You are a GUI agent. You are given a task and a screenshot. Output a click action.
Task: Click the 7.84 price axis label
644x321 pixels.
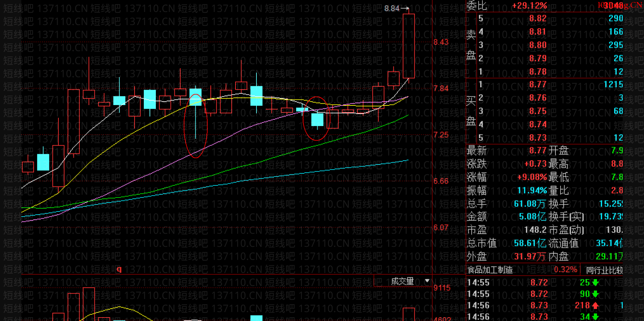441,89
